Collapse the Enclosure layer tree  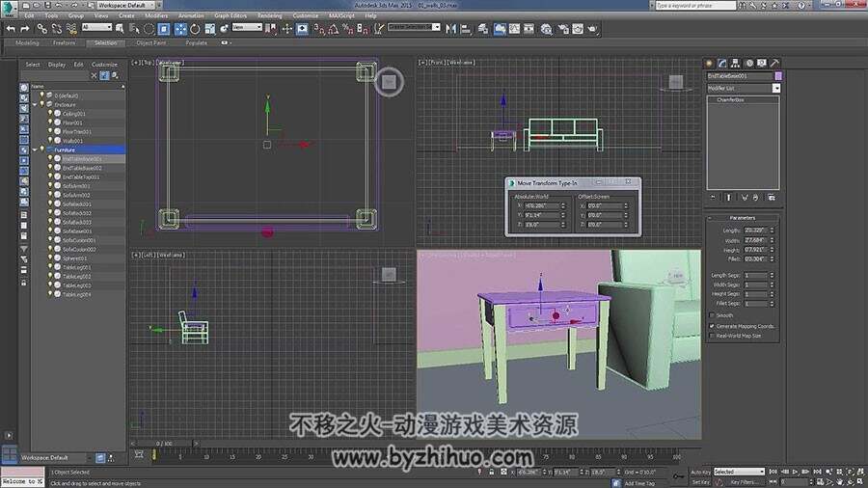[x=35, y=104]
